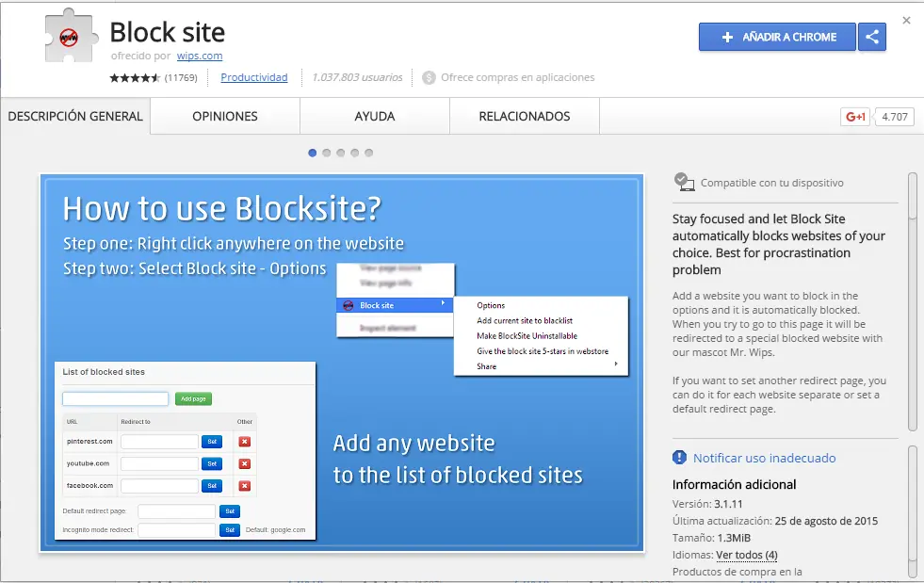
Task: Click the share icon button
Action: point(872,37)
